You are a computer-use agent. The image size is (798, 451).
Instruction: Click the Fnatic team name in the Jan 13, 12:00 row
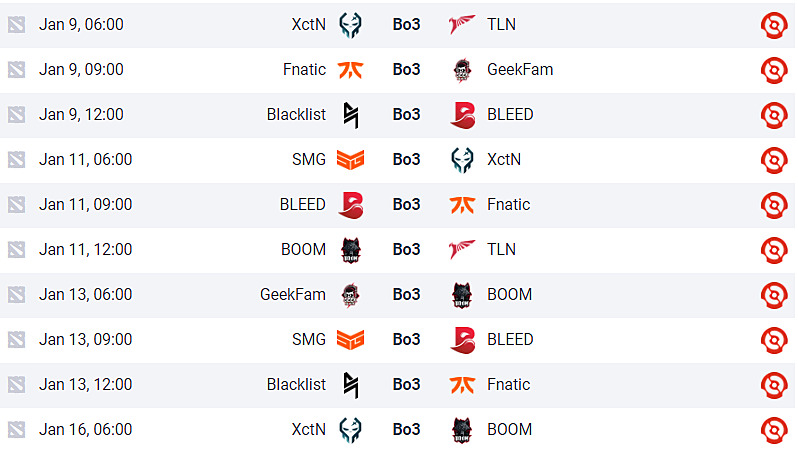click(508, 384)
